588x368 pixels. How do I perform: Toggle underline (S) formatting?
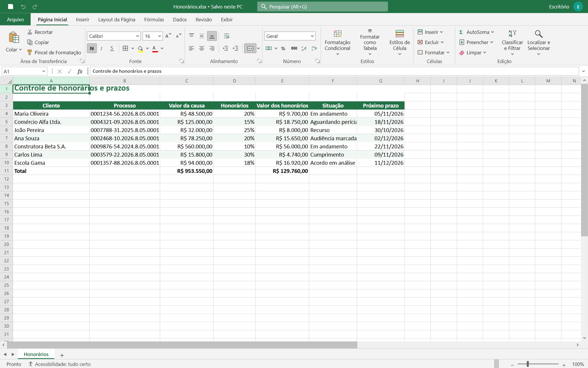tap(112, 48)
